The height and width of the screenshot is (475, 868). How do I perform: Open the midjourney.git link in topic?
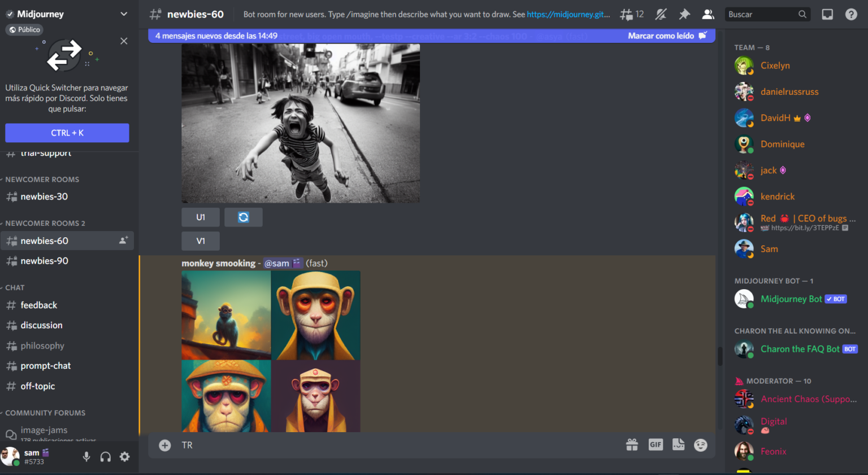[568, 15]
